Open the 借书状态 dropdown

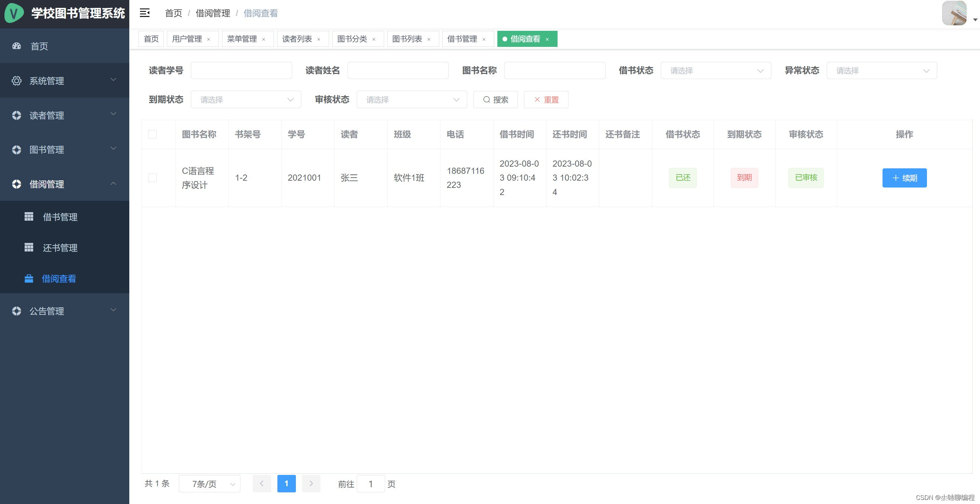[716, 71]
